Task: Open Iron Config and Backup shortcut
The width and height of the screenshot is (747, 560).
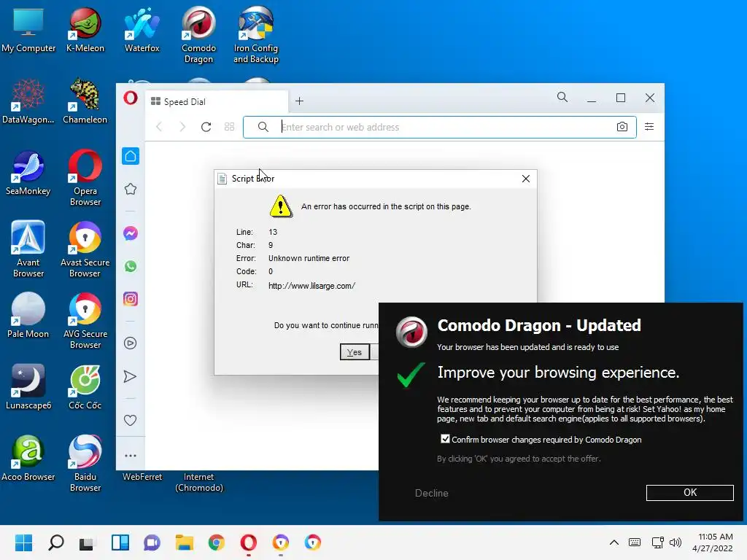Action: click(256, 35)
